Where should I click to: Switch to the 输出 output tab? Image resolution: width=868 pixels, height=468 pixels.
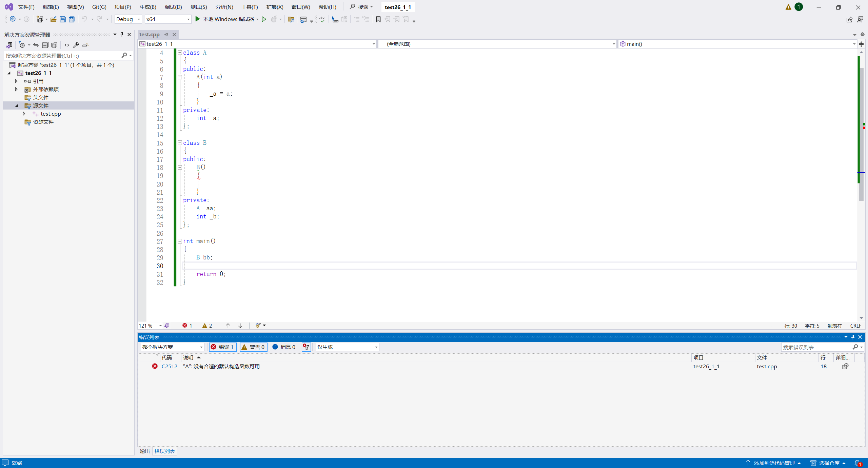click(x=144, y=451)
